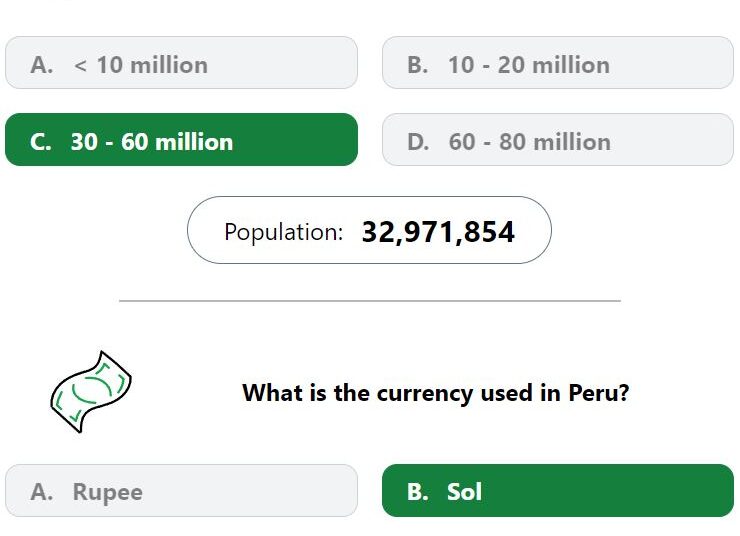
Task: Select Rupee as Peru's currency
Action: pyautogui.click(x=181, y=490)
